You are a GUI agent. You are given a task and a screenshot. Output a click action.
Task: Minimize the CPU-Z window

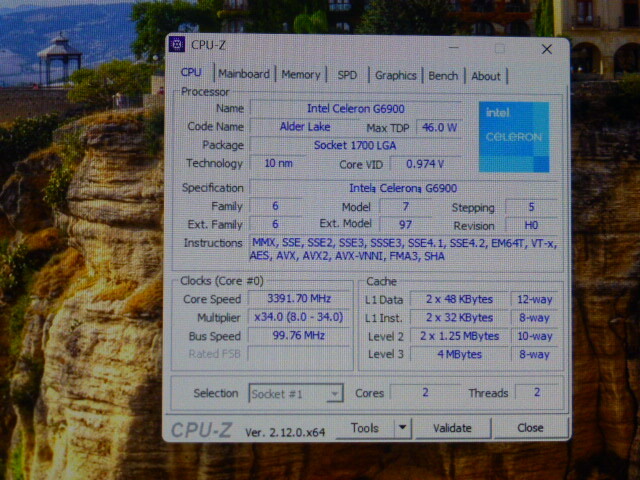coord(453,48)
